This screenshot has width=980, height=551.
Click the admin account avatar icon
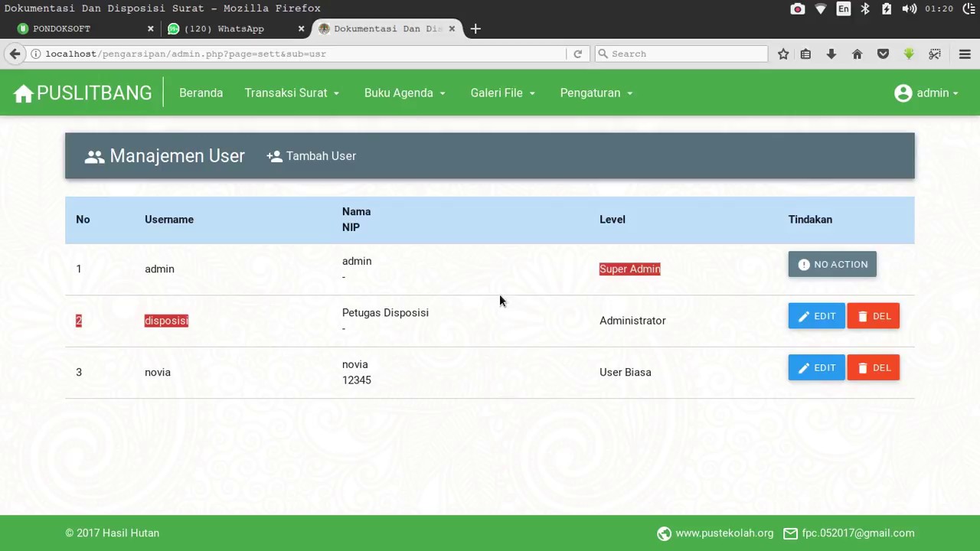coord(903,93)
